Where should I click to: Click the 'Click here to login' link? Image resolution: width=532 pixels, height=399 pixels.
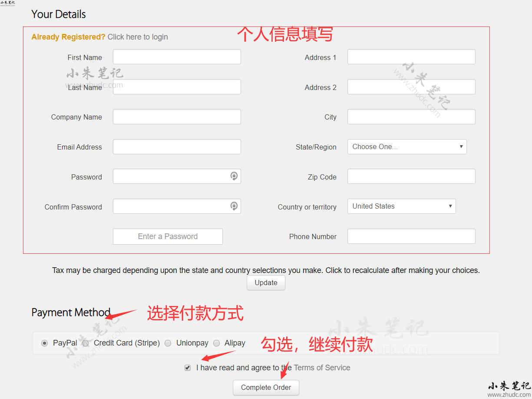(138, 37)
